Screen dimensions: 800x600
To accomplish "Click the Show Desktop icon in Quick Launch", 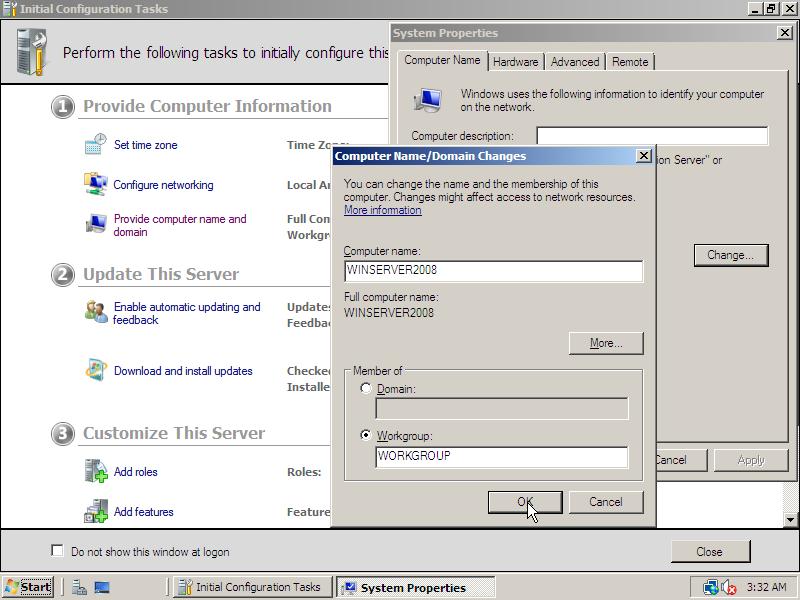I will click(102, 588).
